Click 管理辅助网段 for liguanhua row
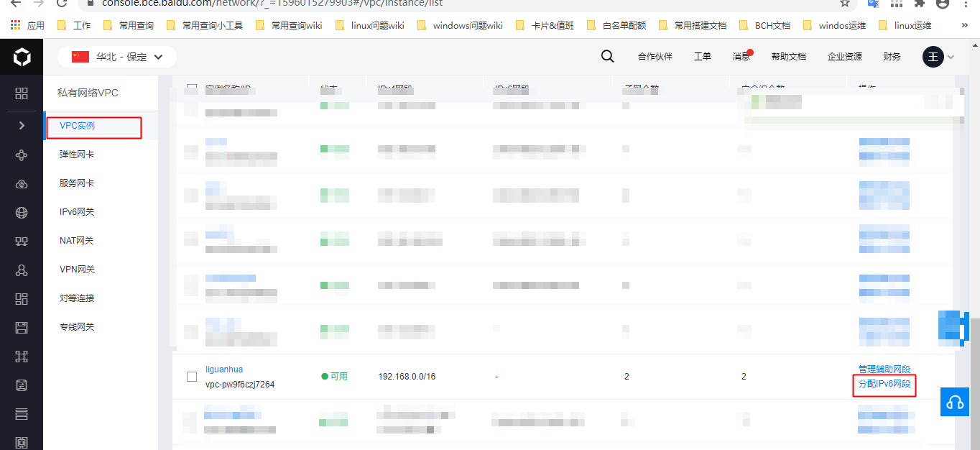The width and height of the screenshot is (980, 450). (x=884, y=369)
